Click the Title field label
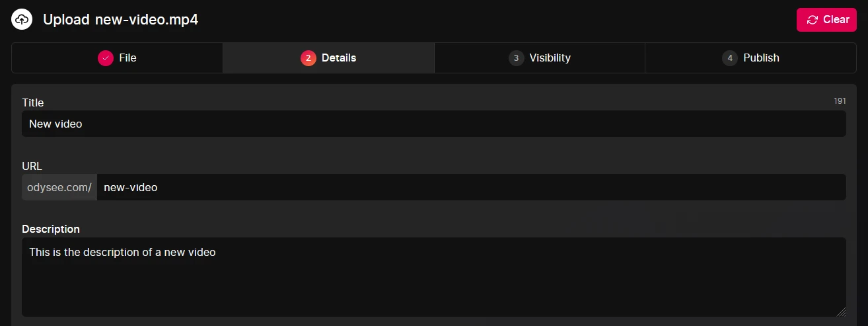The image size is (868, 326). click(x=33, y=102)
